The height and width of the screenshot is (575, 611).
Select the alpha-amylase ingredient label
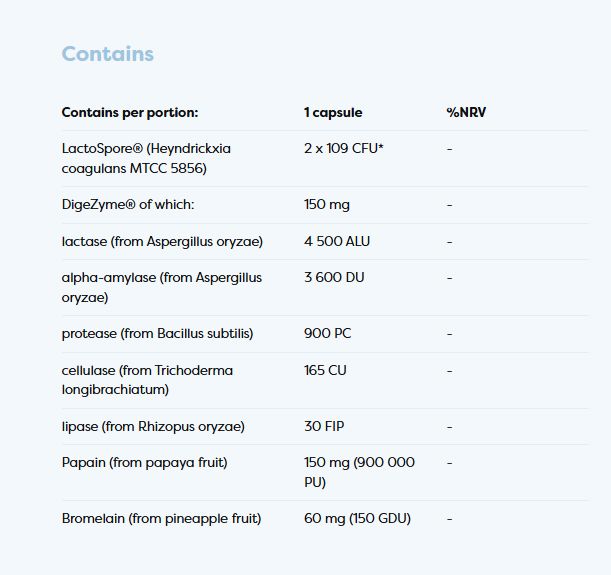tap(161, 287)
